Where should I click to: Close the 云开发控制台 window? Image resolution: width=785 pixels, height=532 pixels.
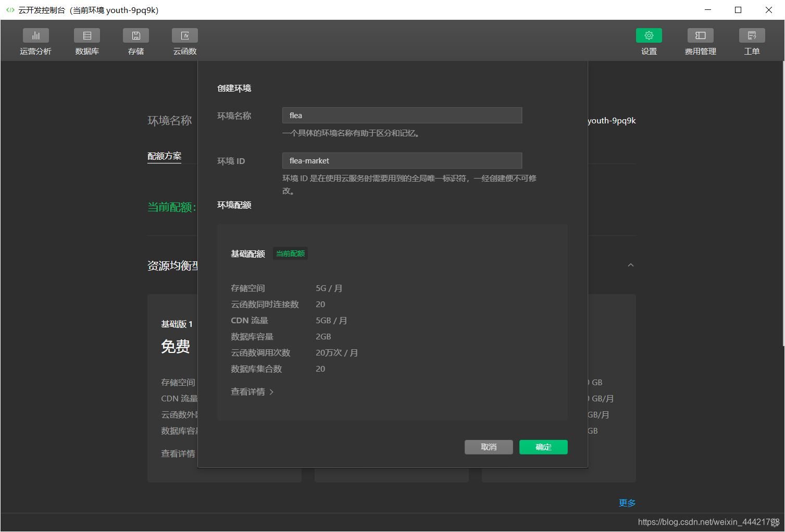[769, 10]
